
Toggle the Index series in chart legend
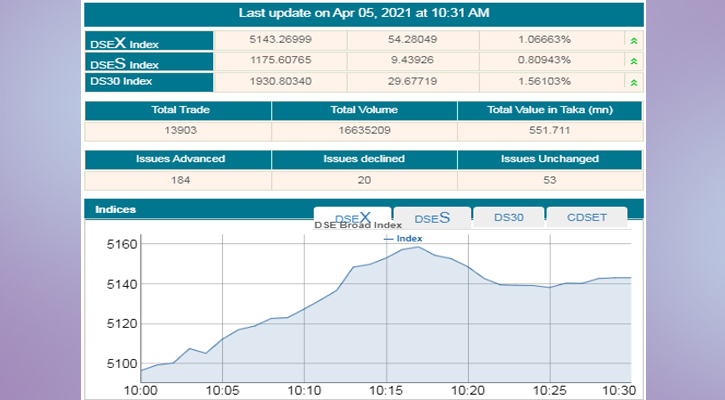point(403,239)
